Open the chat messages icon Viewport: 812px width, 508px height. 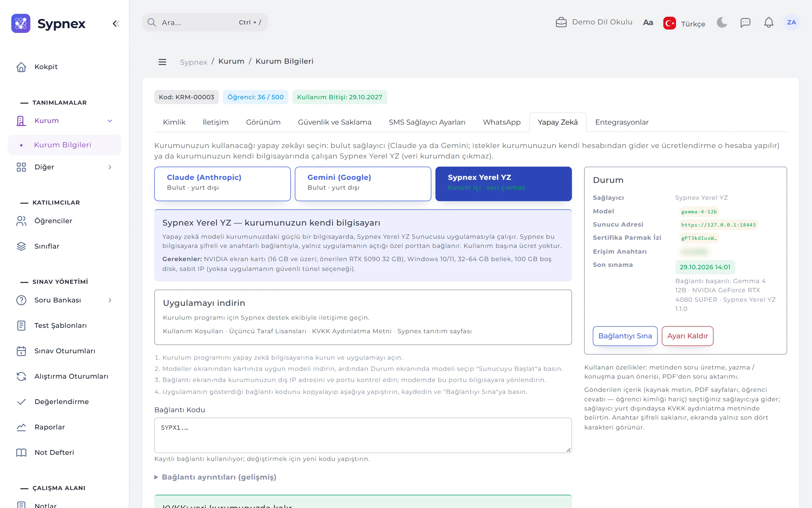coord(745,23)
